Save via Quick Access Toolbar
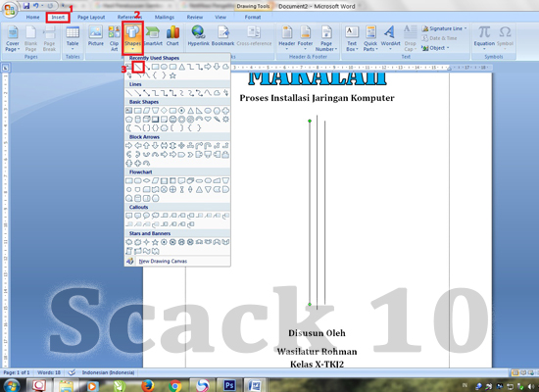 point(26,6)
